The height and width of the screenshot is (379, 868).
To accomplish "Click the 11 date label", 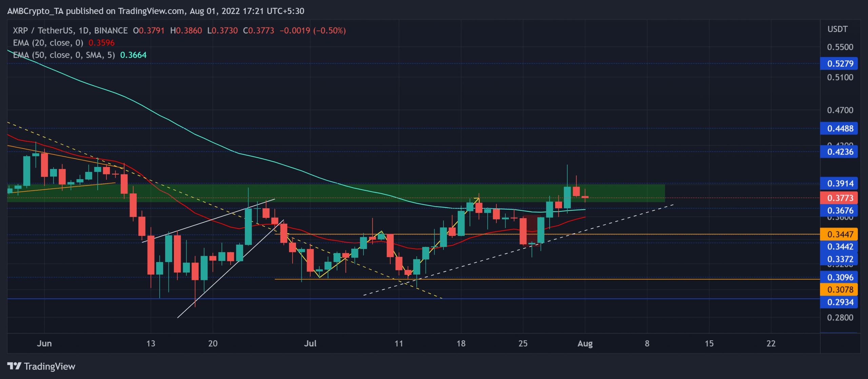I will (x=399, y=343).
